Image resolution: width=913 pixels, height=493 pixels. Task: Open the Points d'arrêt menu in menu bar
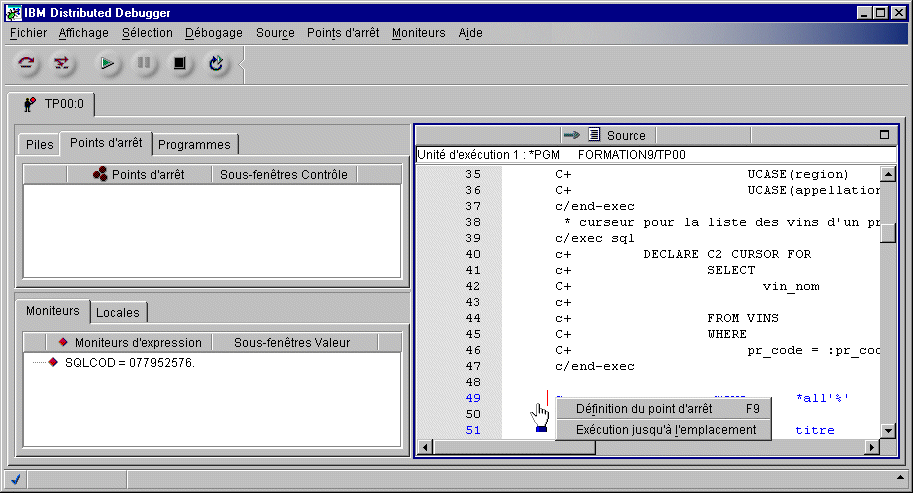(343, 33)
